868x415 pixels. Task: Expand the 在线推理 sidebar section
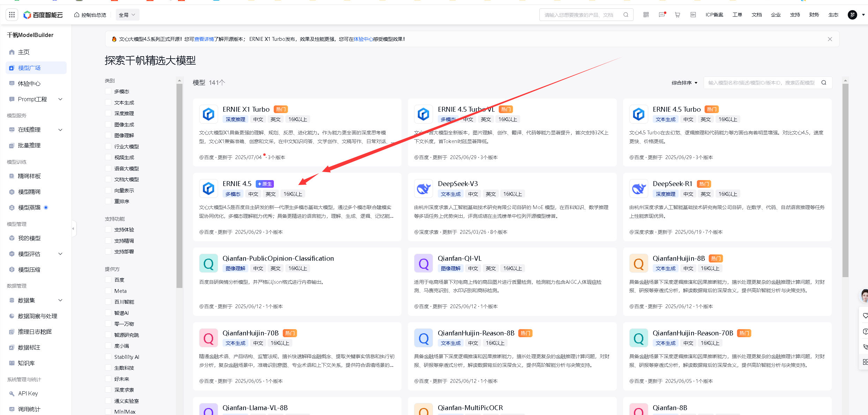coord(60,130)
